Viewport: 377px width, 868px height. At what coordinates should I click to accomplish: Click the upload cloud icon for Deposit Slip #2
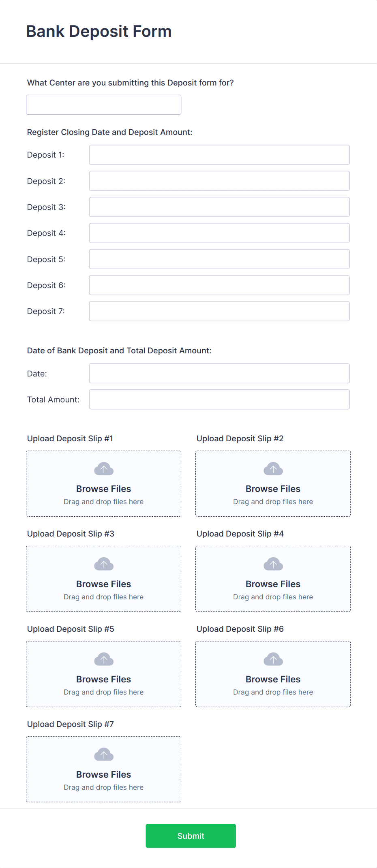[x=273, y=468]
